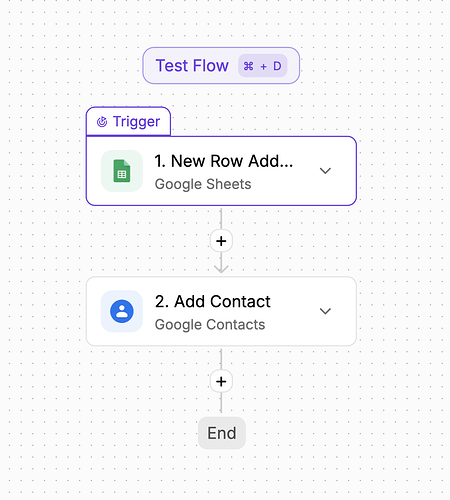
Task: Click the Google Contacts app icon
Action: click(122, 311)
